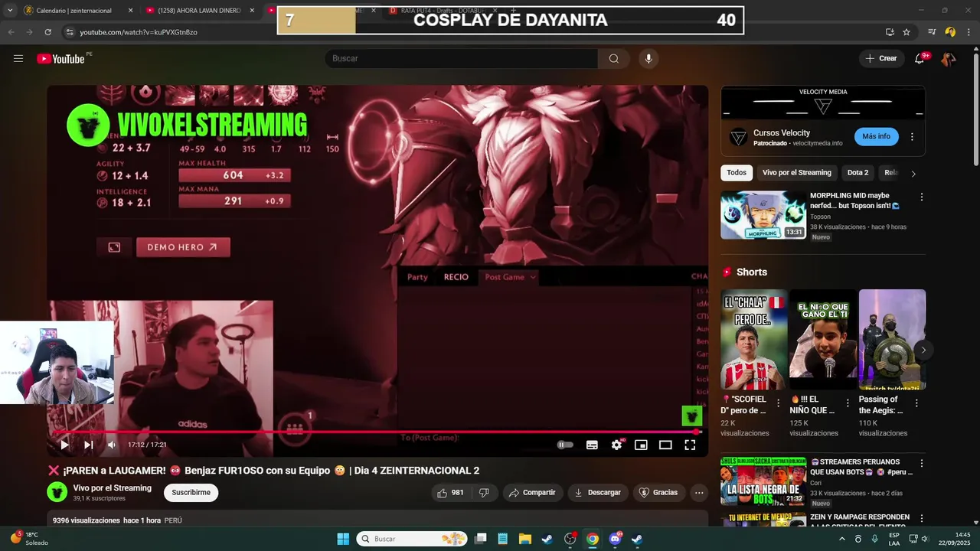Click the Vivo por el Streaming channel name
The image size is (980, 551).
click(x=113, y=488)
